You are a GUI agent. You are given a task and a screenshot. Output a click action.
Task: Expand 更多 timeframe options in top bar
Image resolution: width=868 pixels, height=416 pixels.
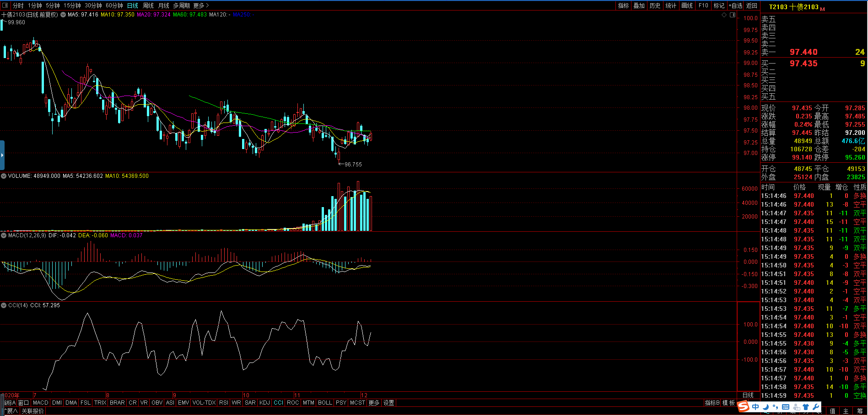[201, 5]
